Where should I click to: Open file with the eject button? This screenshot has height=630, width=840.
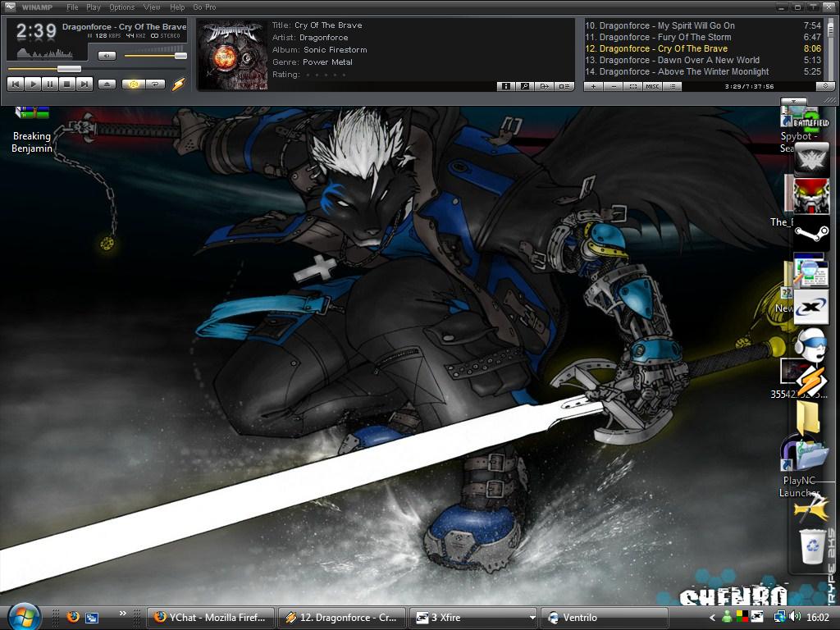(107, 84)
